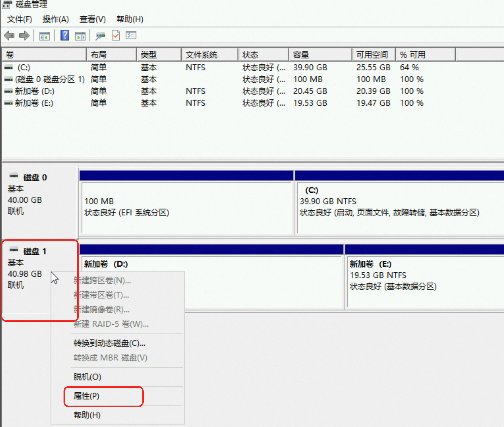Click the Forward arrow toolbar icon
504x427 pixels.
[x=24, y=35]
